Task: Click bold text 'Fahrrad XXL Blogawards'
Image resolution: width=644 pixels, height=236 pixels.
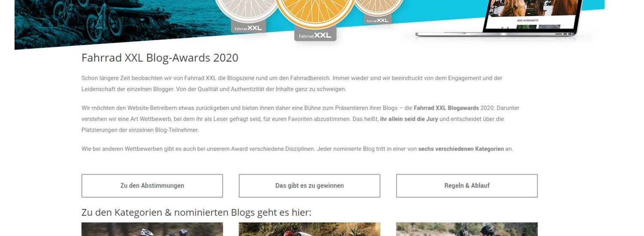Action: coord(447,108)
